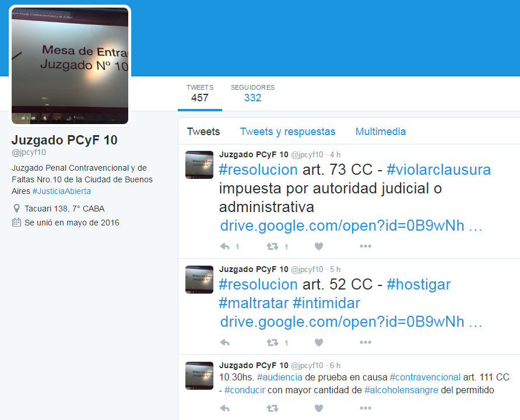
Task: Retweet the 10.30hs #audiencia tweet
Action: pos(273,408)
